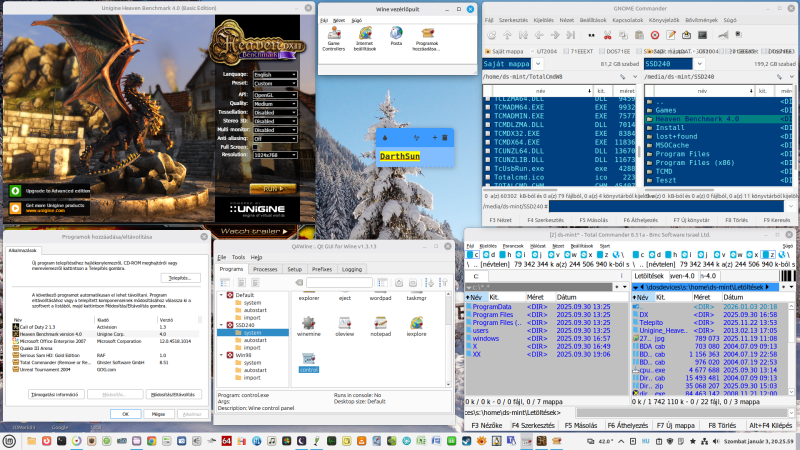Open the Fájl menu in Wine vezérlőpult
Viewport: 800px width, 450px height.
(324, 20)
